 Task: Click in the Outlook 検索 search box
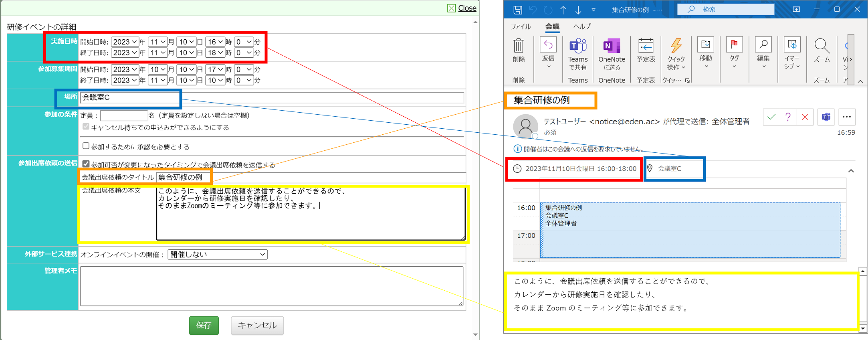pos(726,10)
